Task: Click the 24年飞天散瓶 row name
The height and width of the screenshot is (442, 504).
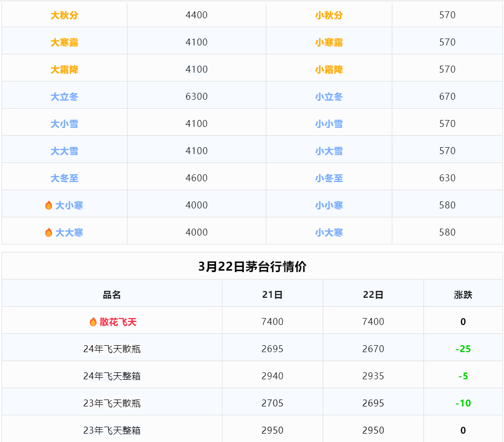Action: (112, 349)
